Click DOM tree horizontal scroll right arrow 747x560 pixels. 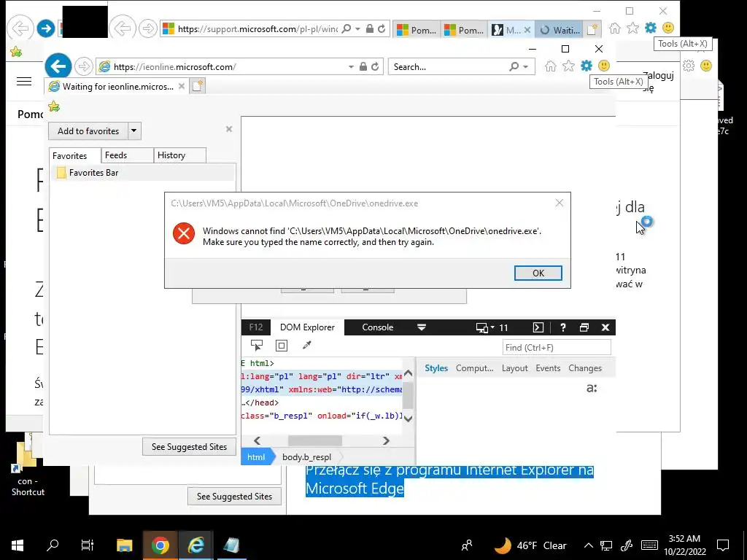click(386, 441)
